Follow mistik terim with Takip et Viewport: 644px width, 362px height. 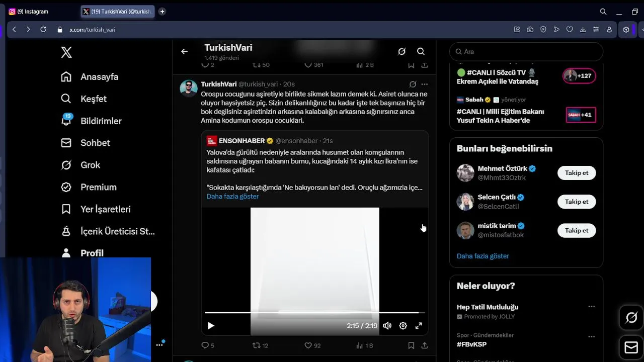577,230
